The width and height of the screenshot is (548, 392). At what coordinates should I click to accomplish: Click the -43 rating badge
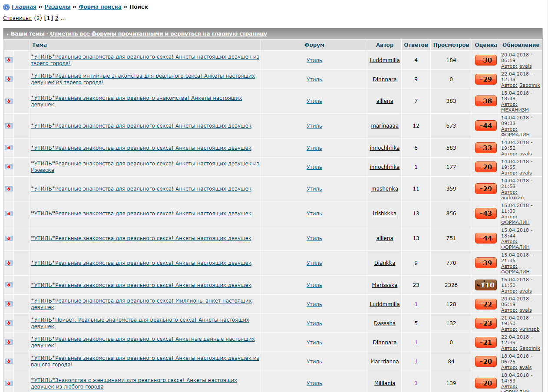coord(486,214)
